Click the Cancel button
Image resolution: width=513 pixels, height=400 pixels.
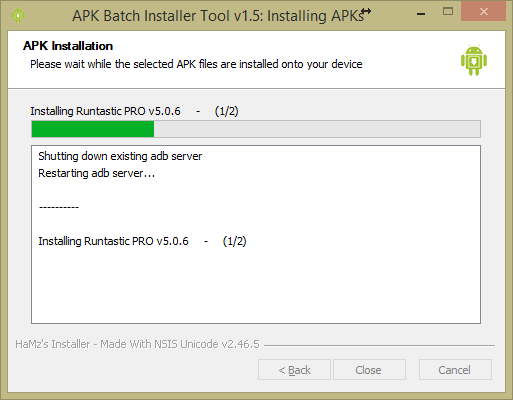455,369
